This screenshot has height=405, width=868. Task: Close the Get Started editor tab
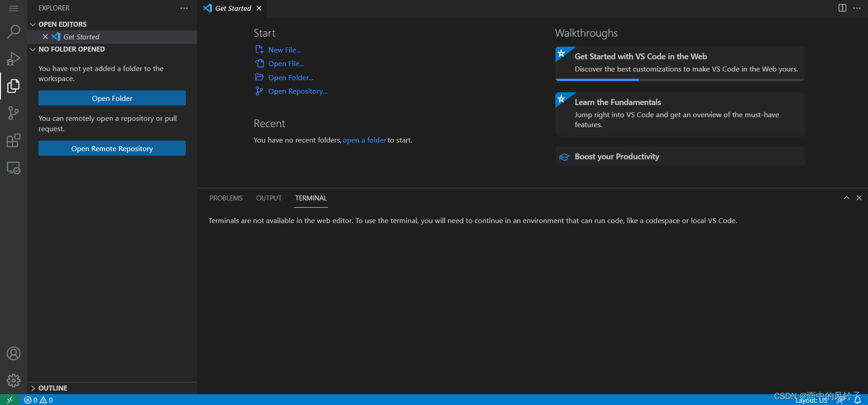[x=259, y=8]
